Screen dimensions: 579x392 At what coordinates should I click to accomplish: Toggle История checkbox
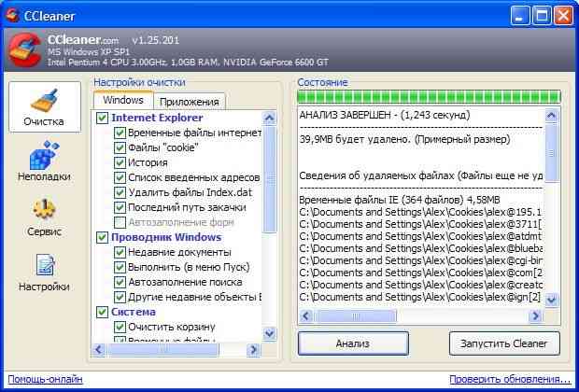click(120, 162)
